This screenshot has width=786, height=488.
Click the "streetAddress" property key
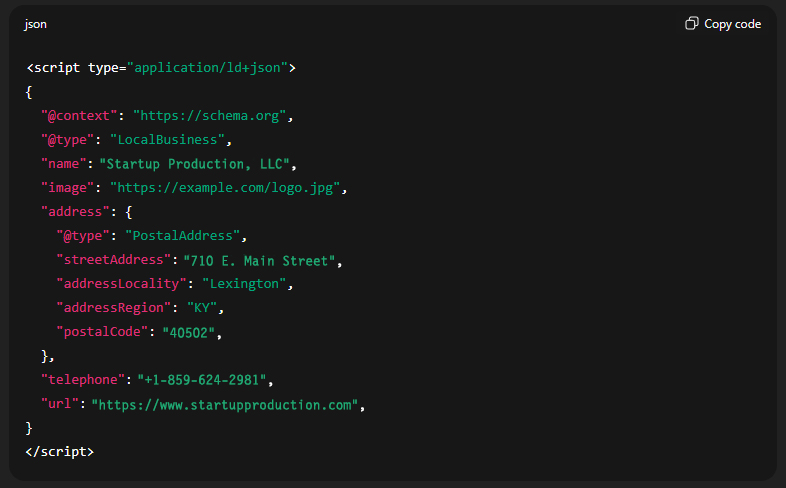(x=111, y=260)
